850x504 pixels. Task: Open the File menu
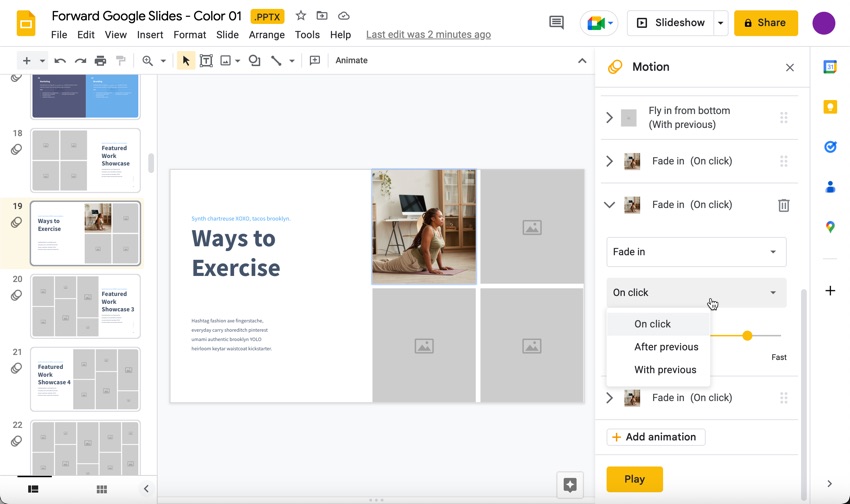point(59,35)
